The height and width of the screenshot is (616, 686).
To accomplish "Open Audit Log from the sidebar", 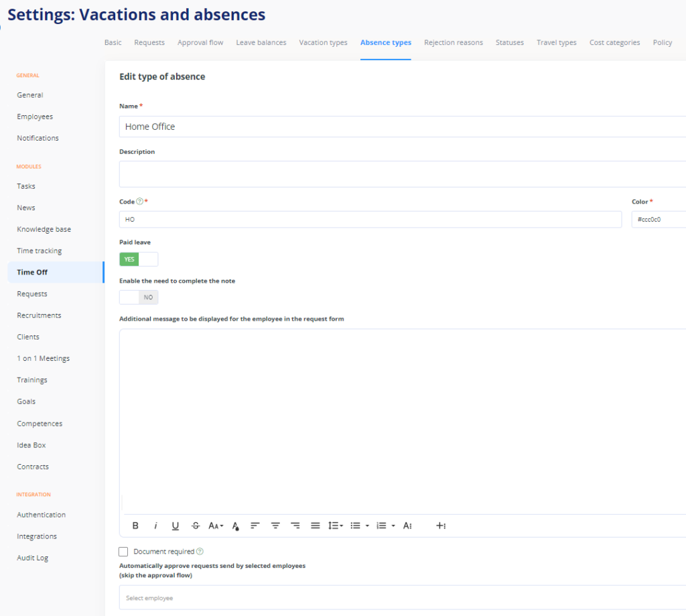I will pyautogui.click(x=33, y=558).
